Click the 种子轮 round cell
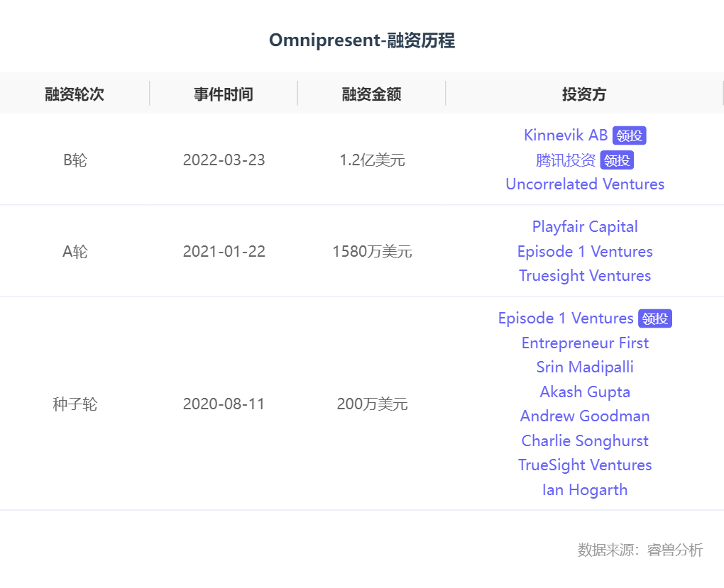This screenshot has height=588, width=724. 75,404
